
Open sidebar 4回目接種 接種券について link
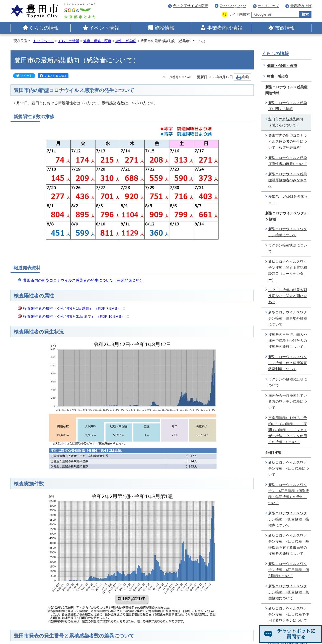click(288, 519)
